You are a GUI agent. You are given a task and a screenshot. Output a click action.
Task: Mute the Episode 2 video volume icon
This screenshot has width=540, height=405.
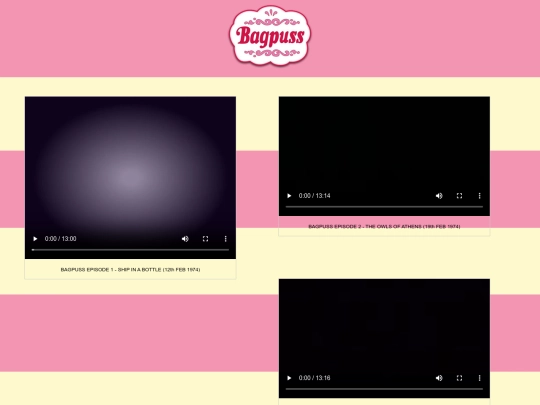tap(439, 196)
